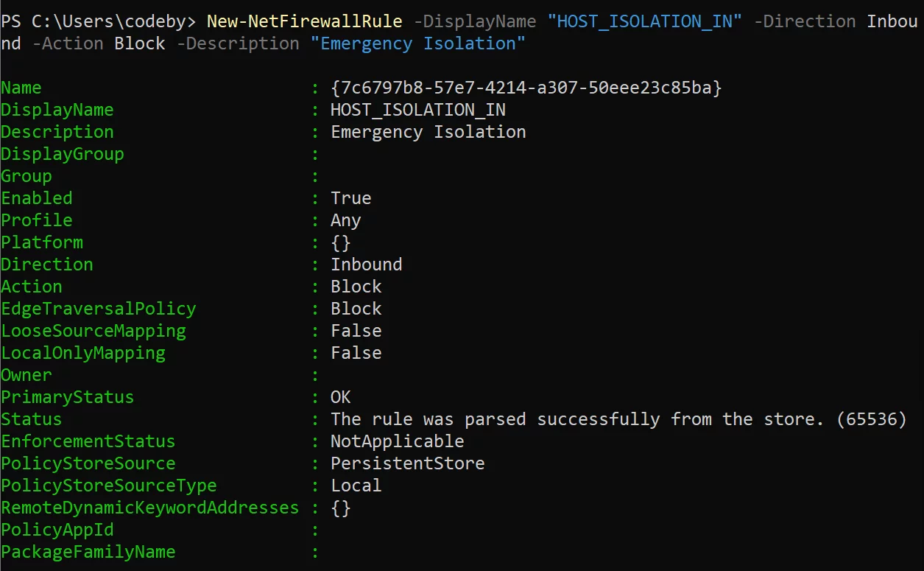
Task: Click the Enabled value True
Action: pyautogui.click(x=351, y=198)
